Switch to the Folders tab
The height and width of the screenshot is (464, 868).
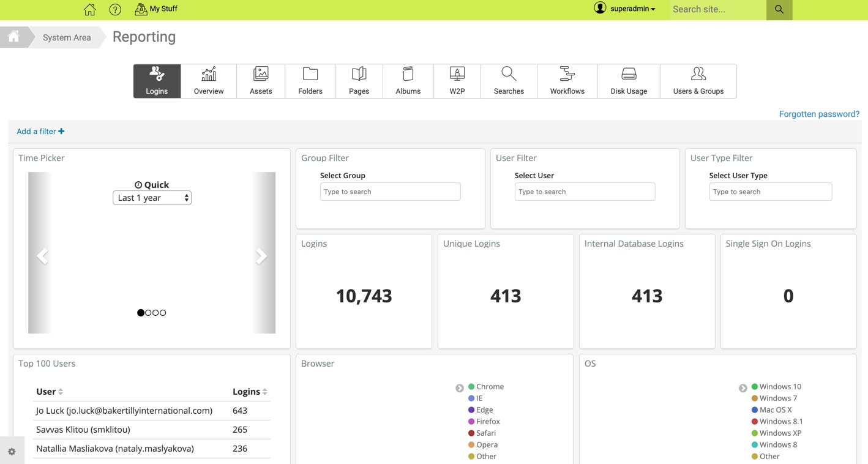click(310, 81)
